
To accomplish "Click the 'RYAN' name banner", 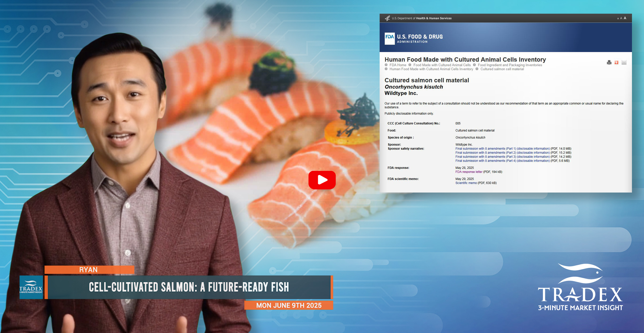I will (x=89, y=270).
